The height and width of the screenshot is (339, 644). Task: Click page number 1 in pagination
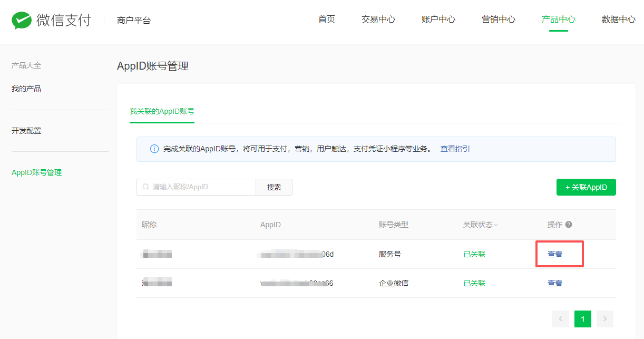pyautogui.click(x=582, y=319)
